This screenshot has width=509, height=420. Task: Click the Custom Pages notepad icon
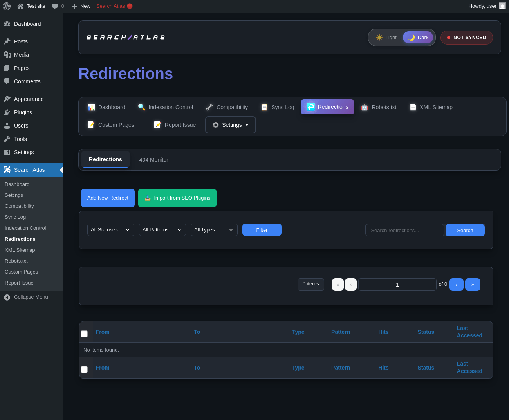pyautogui.click(x=91, y=124)
